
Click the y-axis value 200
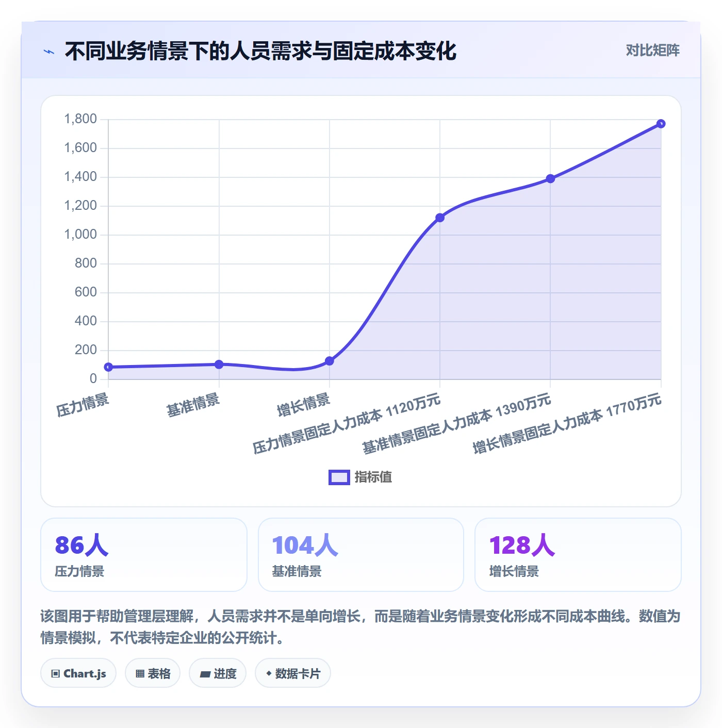86,350
